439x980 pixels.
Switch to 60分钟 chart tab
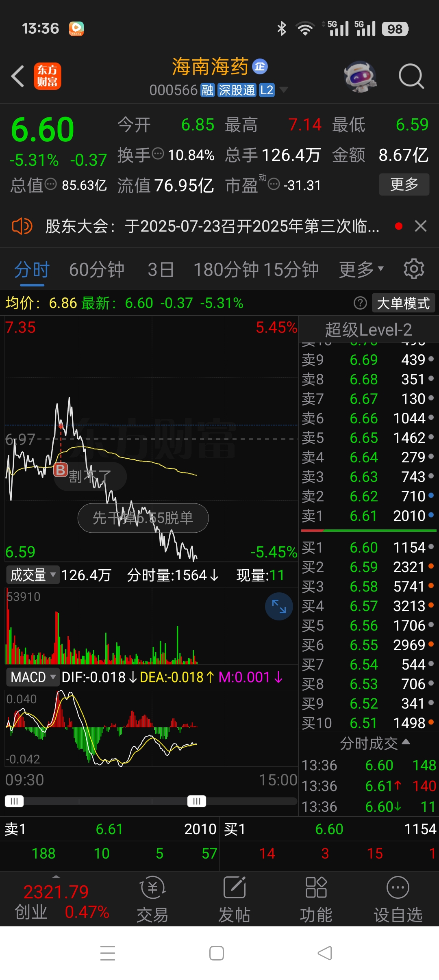(97, 269)
